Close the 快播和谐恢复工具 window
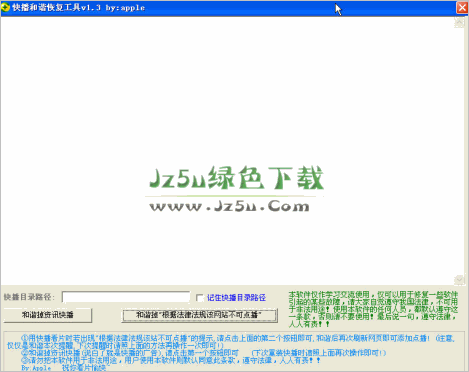The height and width of the screenshot is (372, 469). coord(462,7)
